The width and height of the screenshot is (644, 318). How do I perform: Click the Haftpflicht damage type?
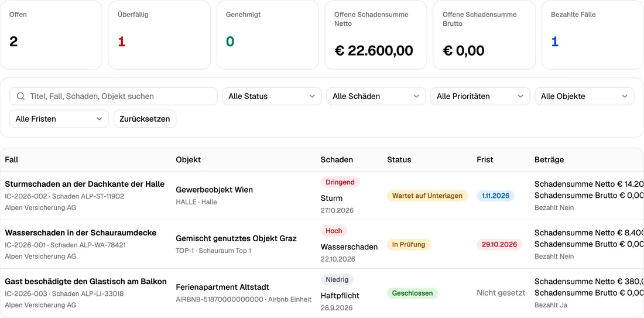point(340,295)
